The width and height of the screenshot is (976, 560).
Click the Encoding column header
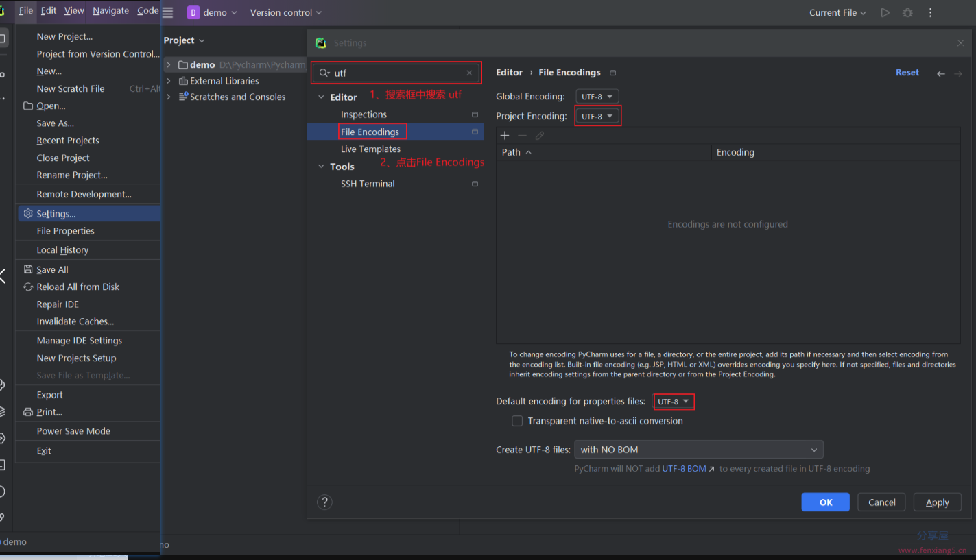pos(836,153)
